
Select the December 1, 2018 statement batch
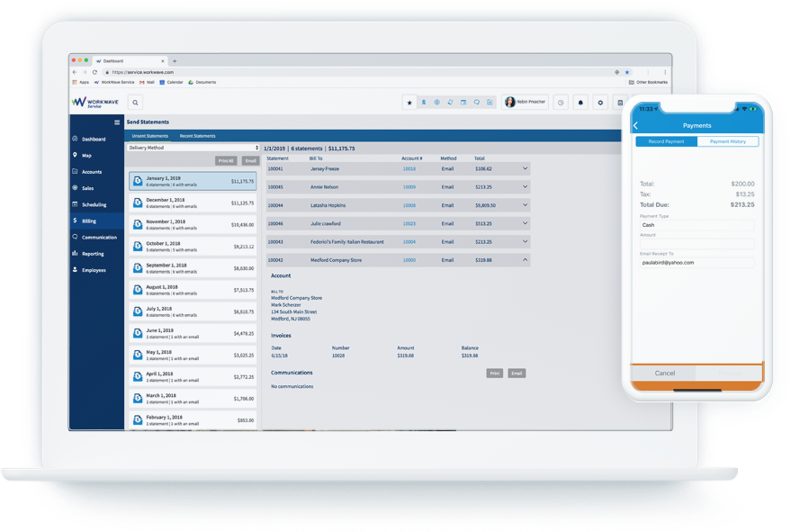point(193,203)
